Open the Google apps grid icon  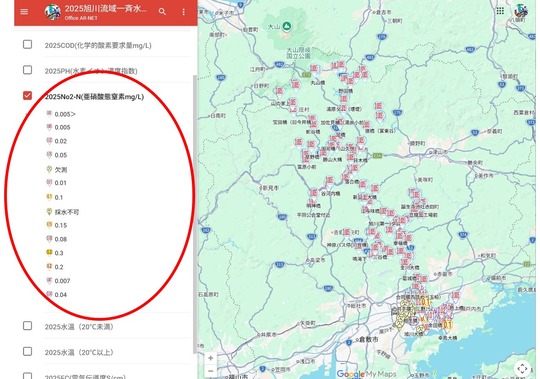[x=500, y=11]
